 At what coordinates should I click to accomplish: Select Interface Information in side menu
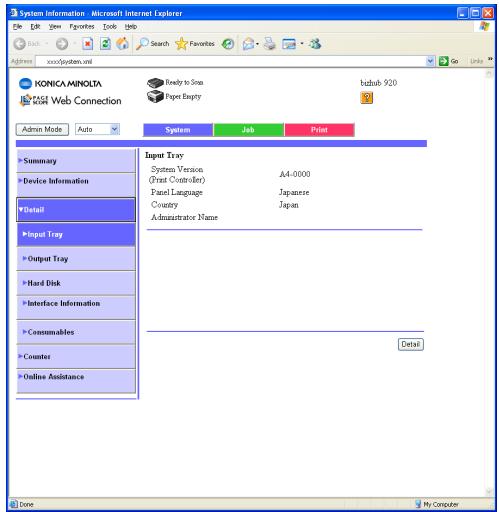(76, 307)
